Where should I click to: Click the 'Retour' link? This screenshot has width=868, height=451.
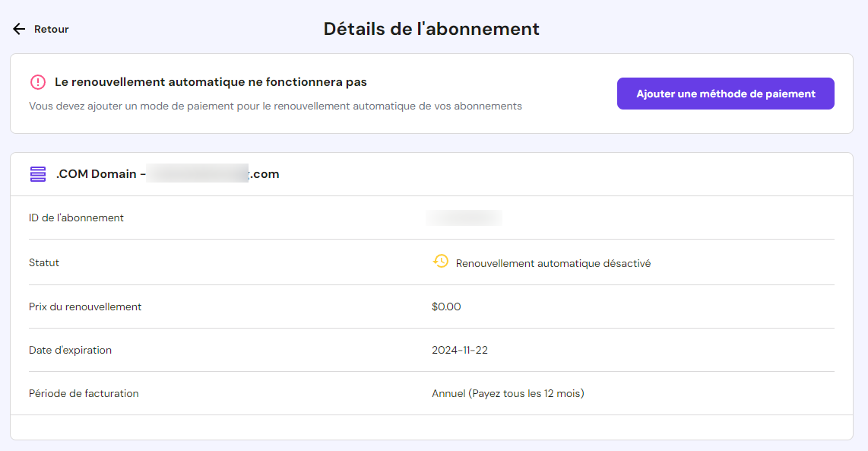pos(50,29)
